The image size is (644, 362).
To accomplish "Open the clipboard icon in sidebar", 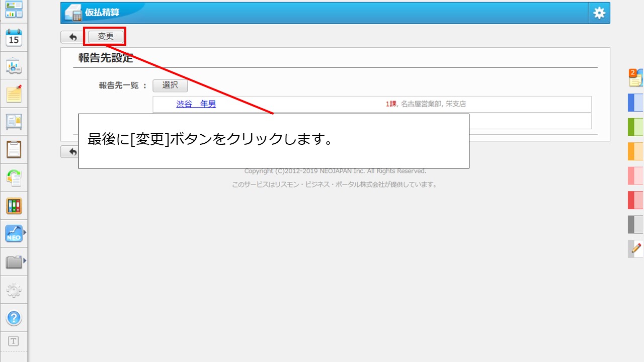I will [14, 150].
